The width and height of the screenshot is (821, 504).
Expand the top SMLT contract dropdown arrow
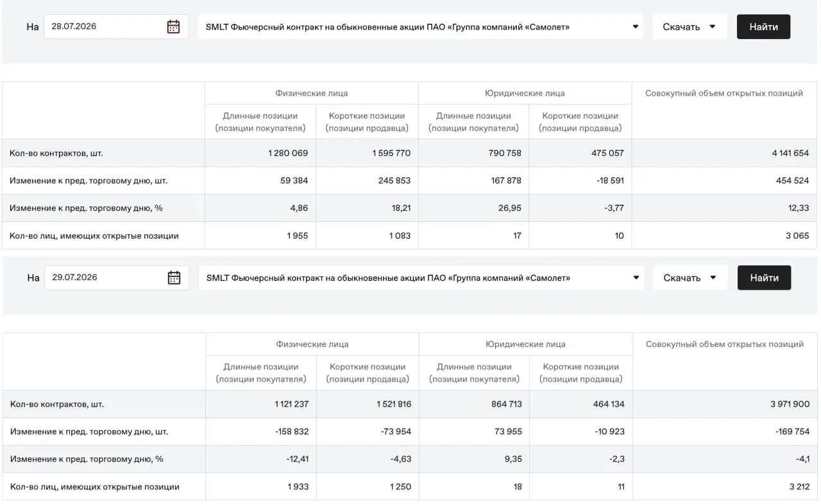point(635,27)
